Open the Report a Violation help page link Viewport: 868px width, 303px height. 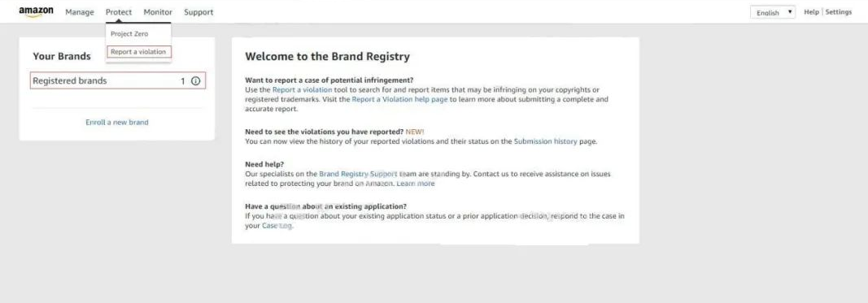tap(399, 100)
